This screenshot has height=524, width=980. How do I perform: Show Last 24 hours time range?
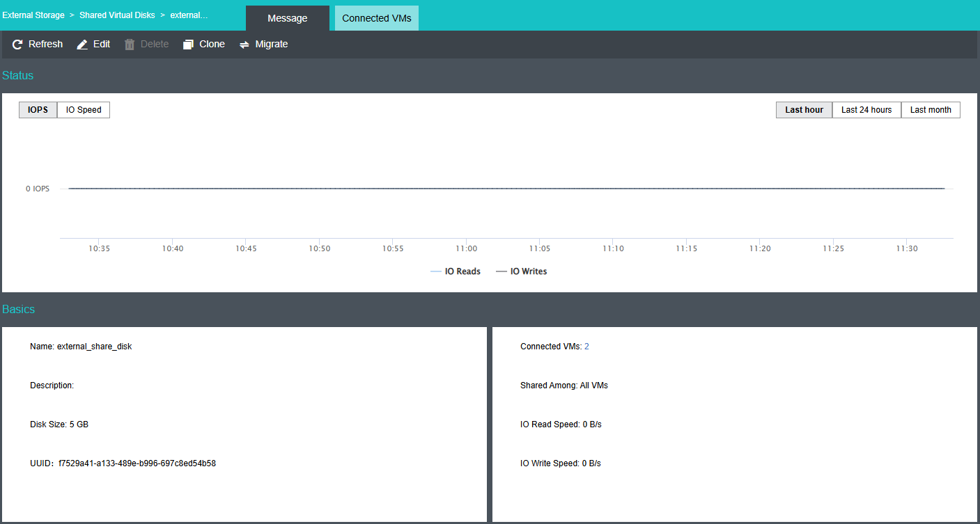tap(866, 110)
